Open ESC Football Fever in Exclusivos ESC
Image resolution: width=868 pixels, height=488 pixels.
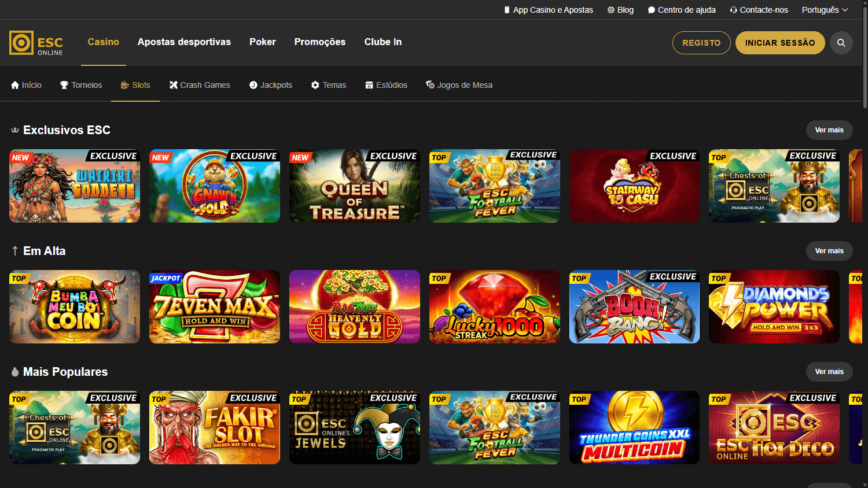(x=495, y=186)
